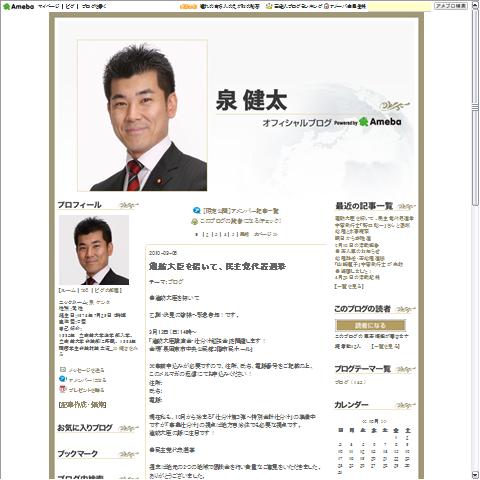Open the 泉 健太 blog title
The width and height of the screenshot is (480, 480).
click(252, 100)
